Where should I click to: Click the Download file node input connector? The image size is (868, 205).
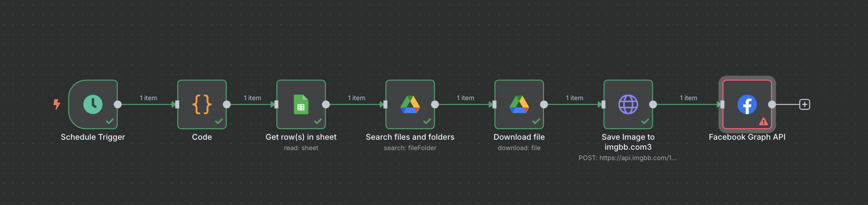click(x=494, y=104)
